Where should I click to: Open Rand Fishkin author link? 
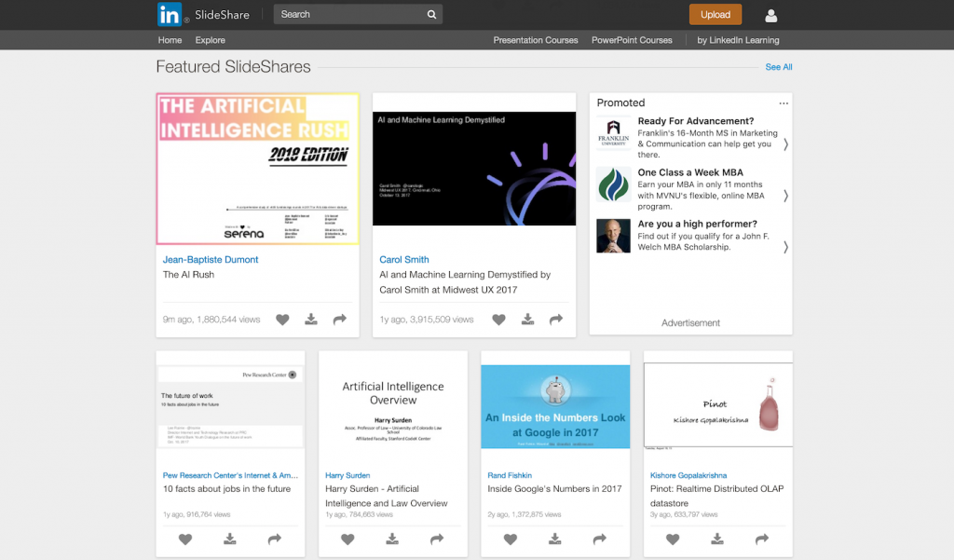click(x=510, y=475)
